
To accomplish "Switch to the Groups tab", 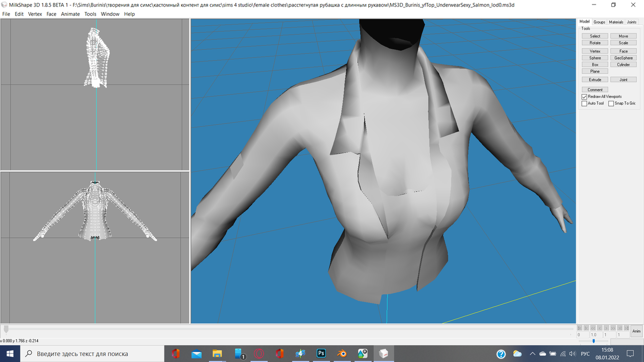I will click(x=599, y=22).
